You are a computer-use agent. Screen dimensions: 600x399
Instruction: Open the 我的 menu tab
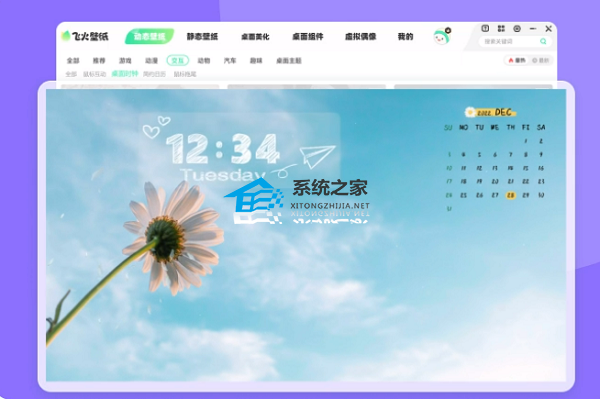pyautogui.click(x=405, y=37)
